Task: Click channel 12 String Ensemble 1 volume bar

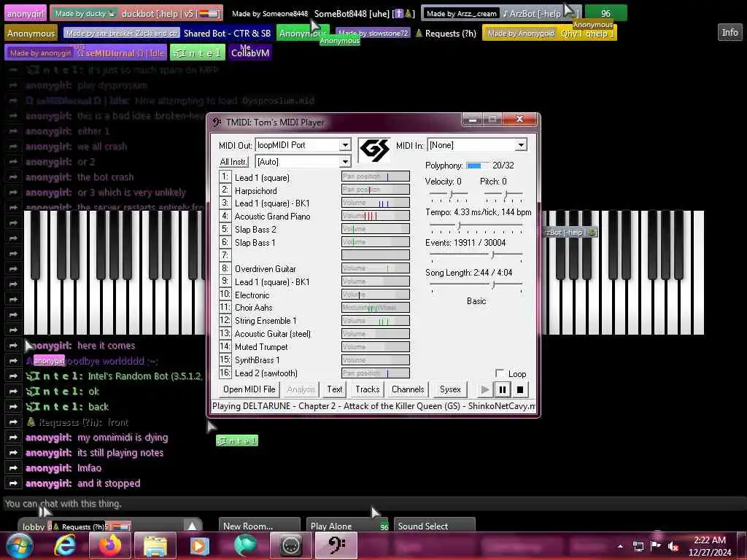Action: [376, 321]
